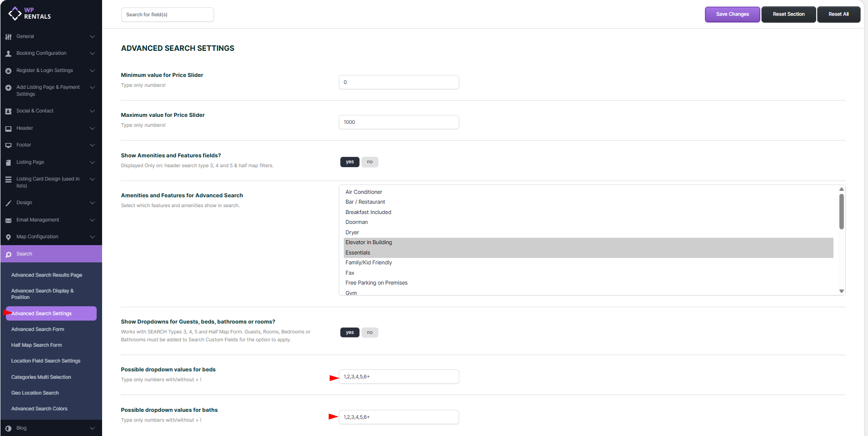Click the WP Rentals logo icon
The image size is (868, 436).
click(15, 13)
